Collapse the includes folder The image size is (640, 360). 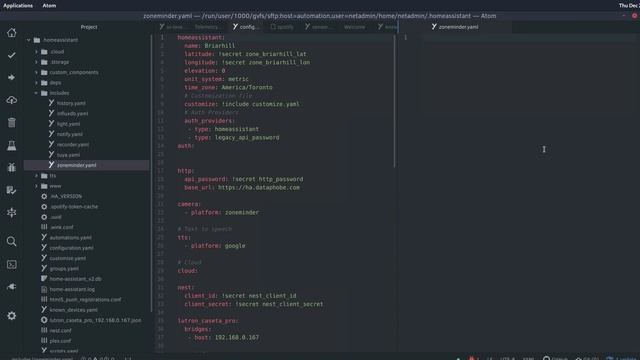coord(36,93)
